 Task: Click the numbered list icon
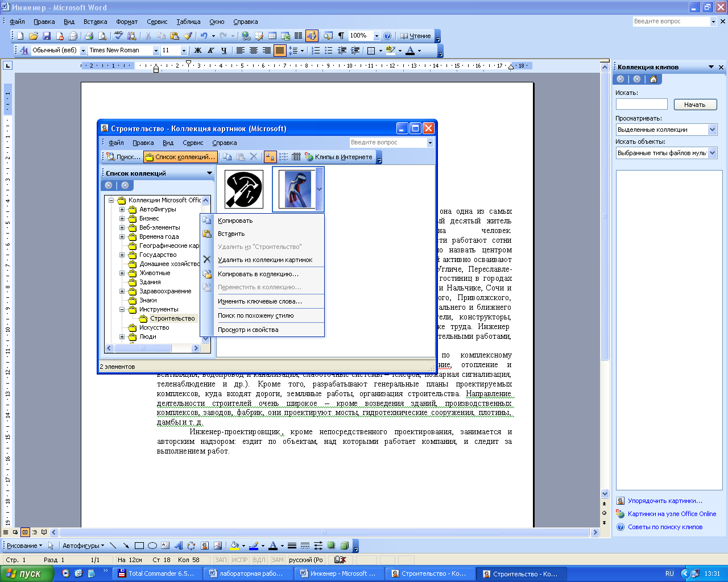coord(316,51)
